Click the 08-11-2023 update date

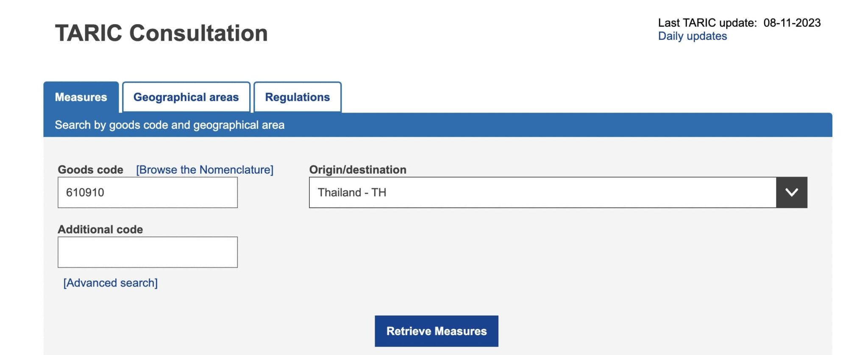[x=792, y=22]
